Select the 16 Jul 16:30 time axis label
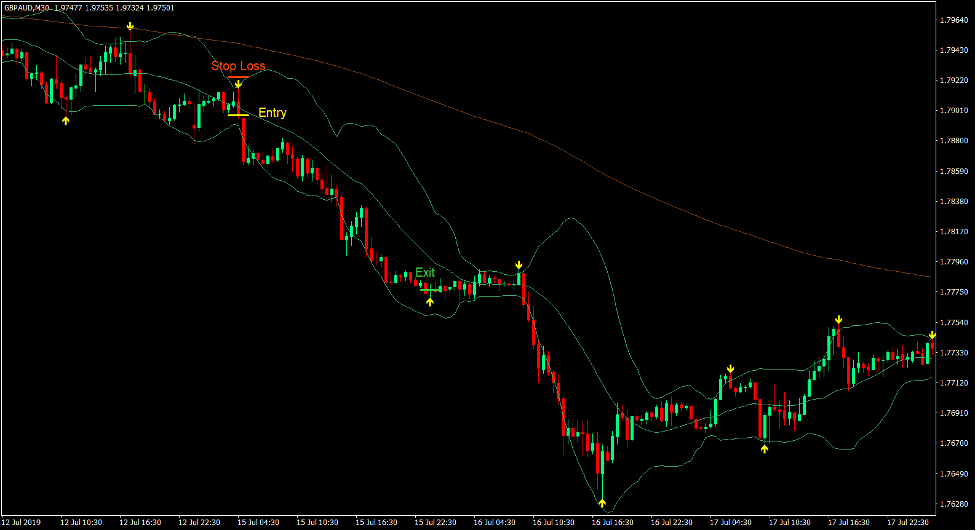977x531 pixels. pyautogui.click(x=611, y=522)
